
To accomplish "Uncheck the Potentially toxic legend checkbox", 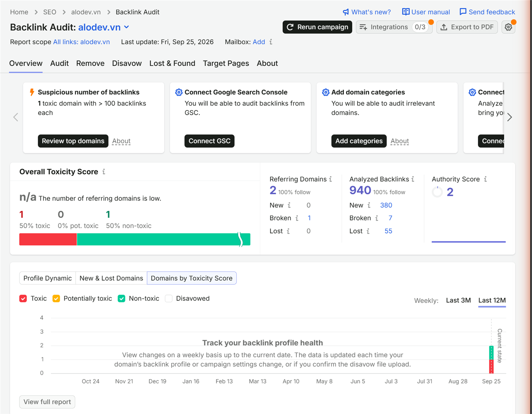I will 56,298.
